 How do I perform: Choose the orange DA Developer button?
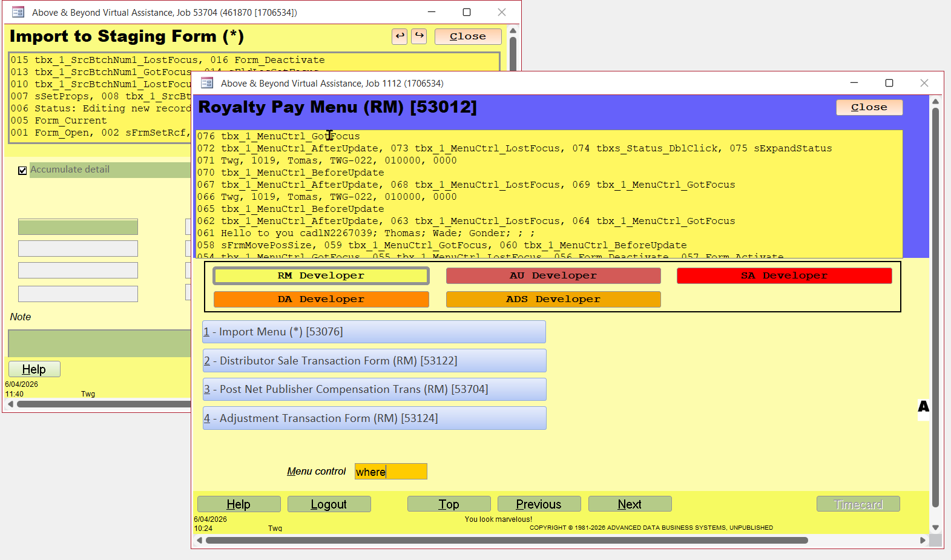tap(321, 300)
